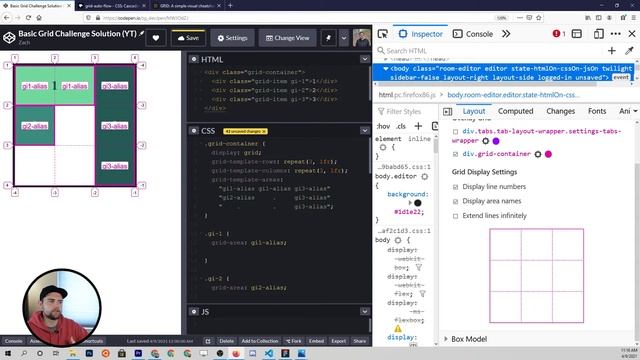Expand the JS editor dropdown chevron
640x360 pixels.
point(364,311)
